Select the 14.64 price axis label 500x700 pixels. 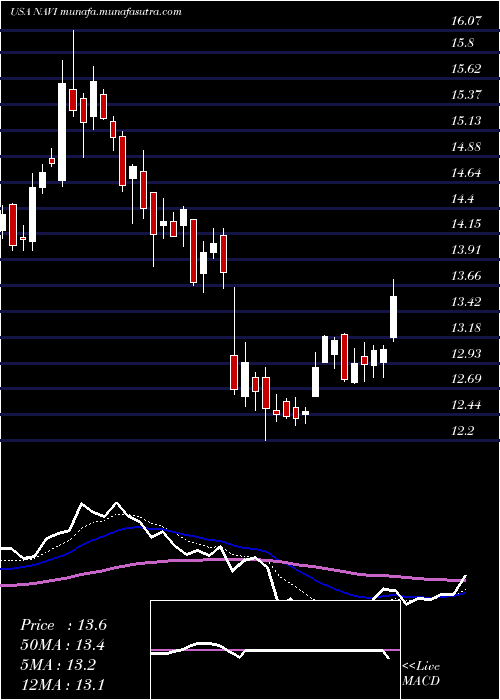[x=467, y=172]
